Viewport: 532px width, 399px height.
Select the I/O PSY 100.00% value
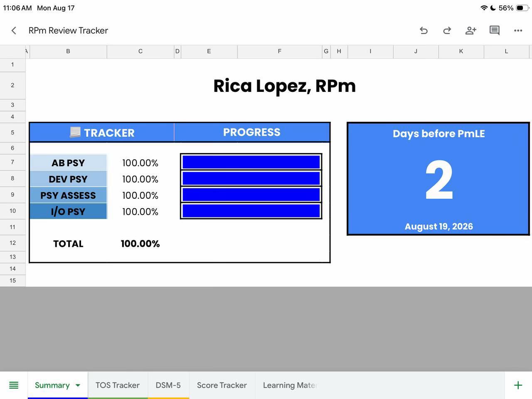(x=140, y=211)
